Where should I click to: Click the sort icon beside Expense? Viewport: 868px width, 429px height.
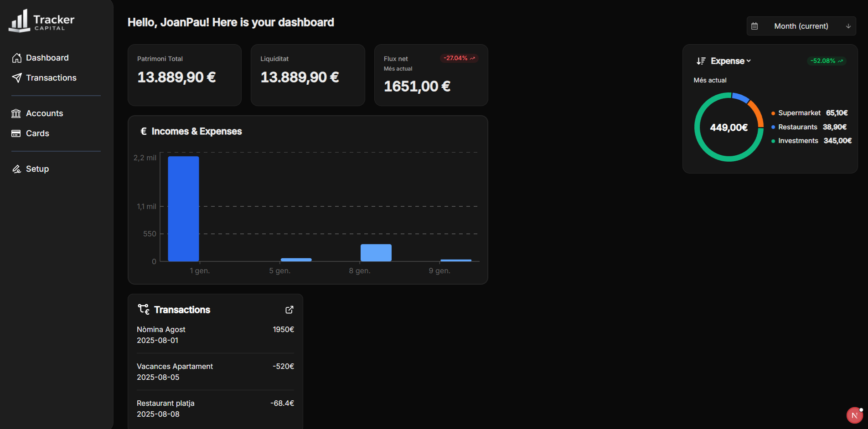(701, 61)
